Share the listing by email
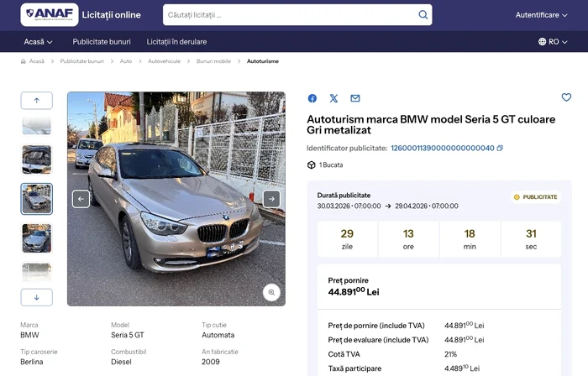This screenshot has height=376, width=588. click(x=355, y=98)
